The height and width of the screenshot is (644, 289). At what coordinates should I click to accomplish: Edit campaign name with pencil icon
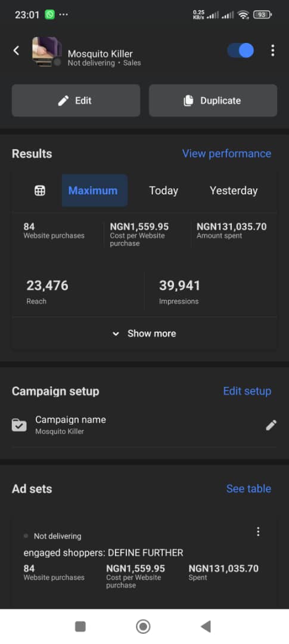(x=271, y=425)
